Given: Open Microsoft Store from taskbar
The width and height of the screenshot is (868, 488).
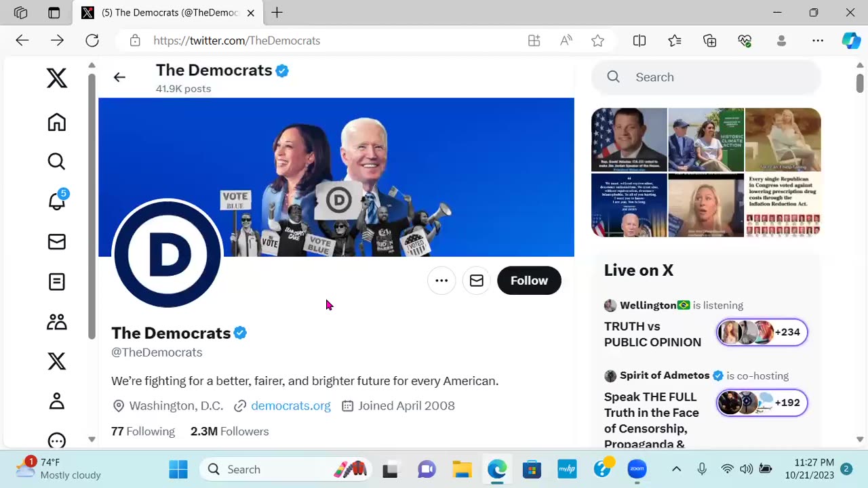Looking at the screenshot, I should 532,469.
